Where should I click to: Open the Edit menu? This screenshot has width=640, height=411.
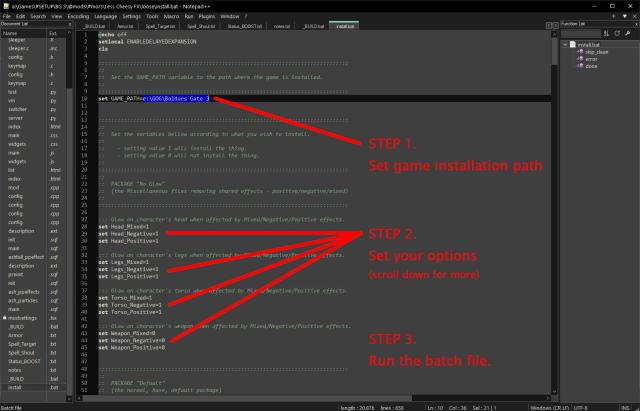point(20,16)
